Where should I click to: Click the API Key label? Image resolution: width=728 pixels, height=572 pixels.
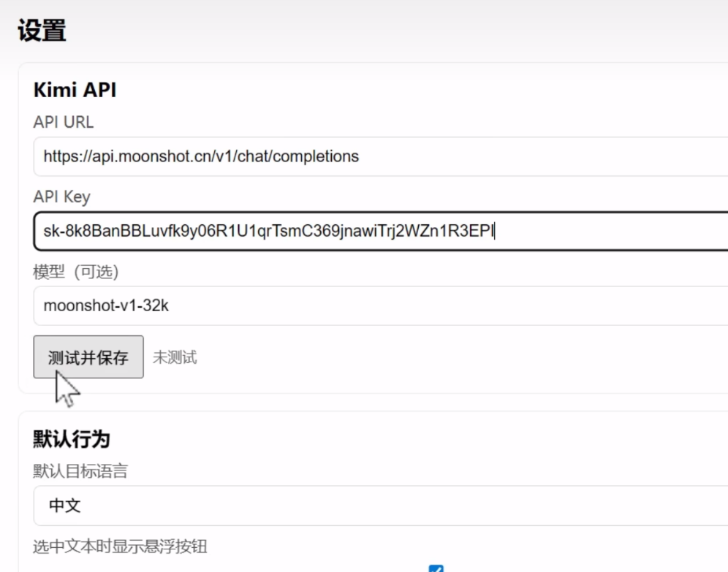[x=61, y=197]
